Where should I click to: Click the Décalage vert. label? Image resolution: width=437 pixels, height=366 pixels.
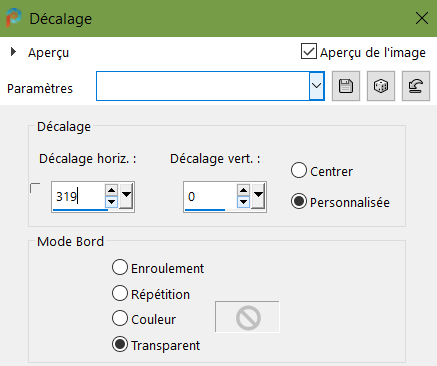(x=215, y=159)
